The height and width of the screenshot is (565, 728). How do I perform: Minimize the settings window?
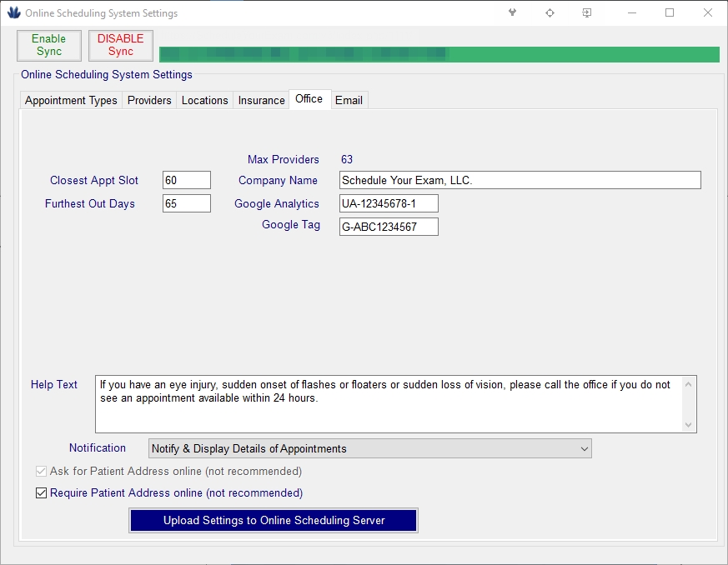pos(631,13)
